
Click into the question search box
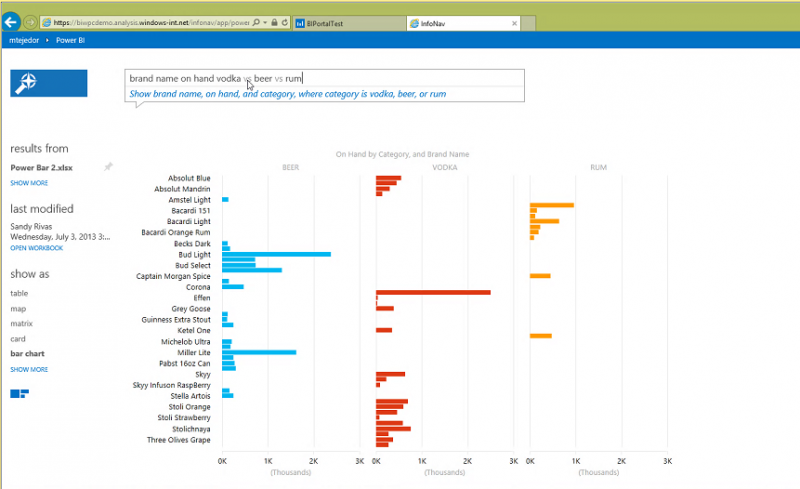pos(324,78)
